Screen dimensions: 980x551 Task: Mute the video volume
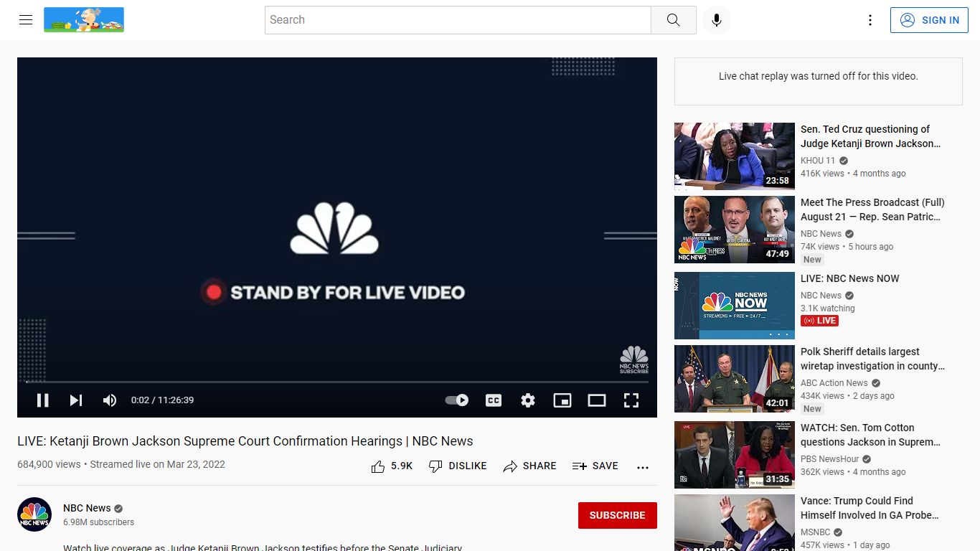[x=110, y=400]
